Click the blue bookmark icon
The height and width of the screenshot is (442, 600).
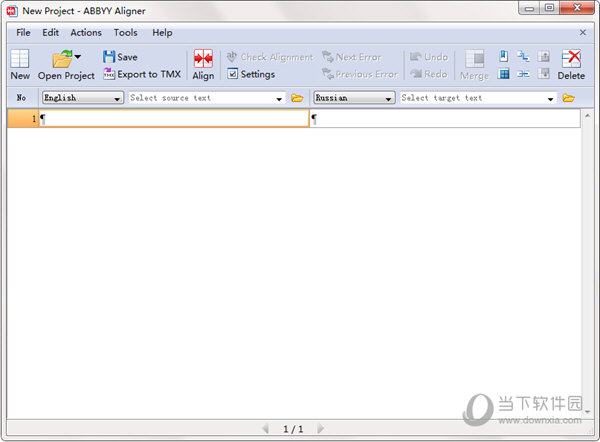tap(504, 57)
